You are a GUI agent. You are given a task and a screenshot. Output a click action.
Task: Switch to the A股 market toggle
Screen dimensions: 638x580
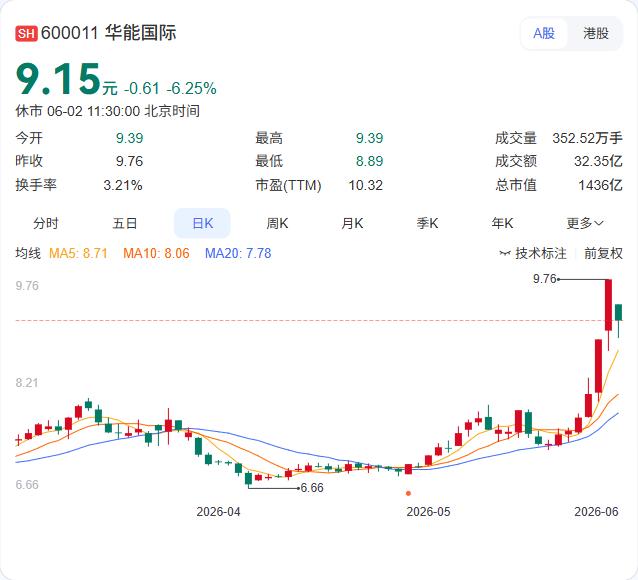[x=544, y=33]
